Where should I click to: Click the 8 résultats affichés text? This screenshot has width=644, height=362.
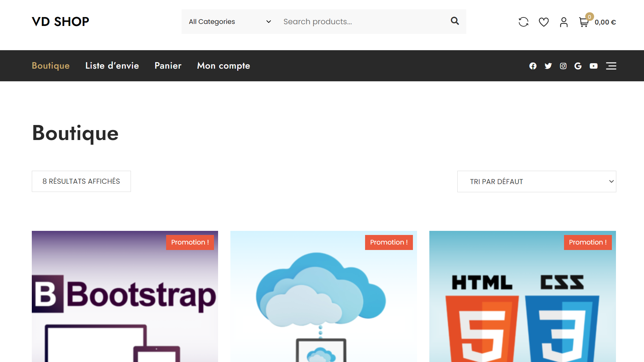coord(81,181)
